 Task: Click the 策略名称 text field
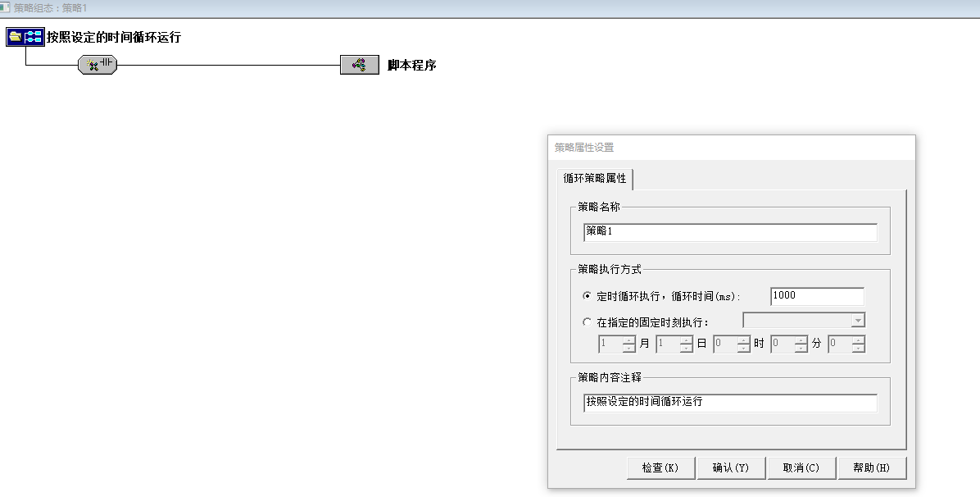point(729,232)
